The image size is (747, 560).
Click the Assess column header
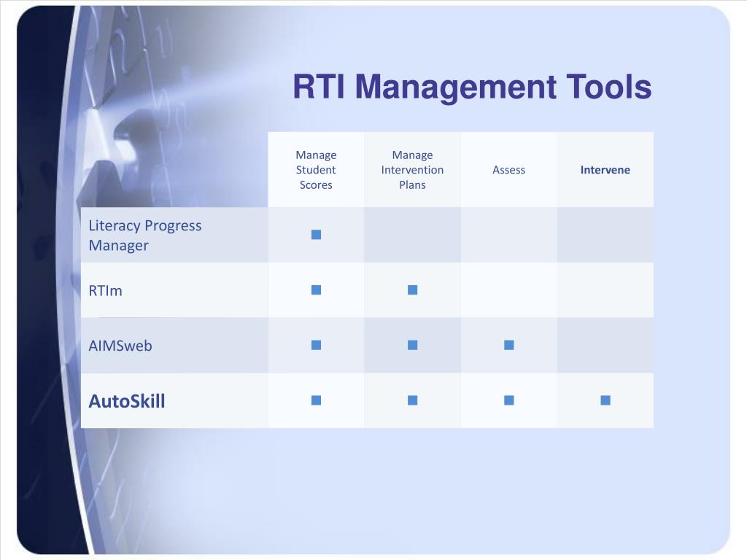point(508,170)
